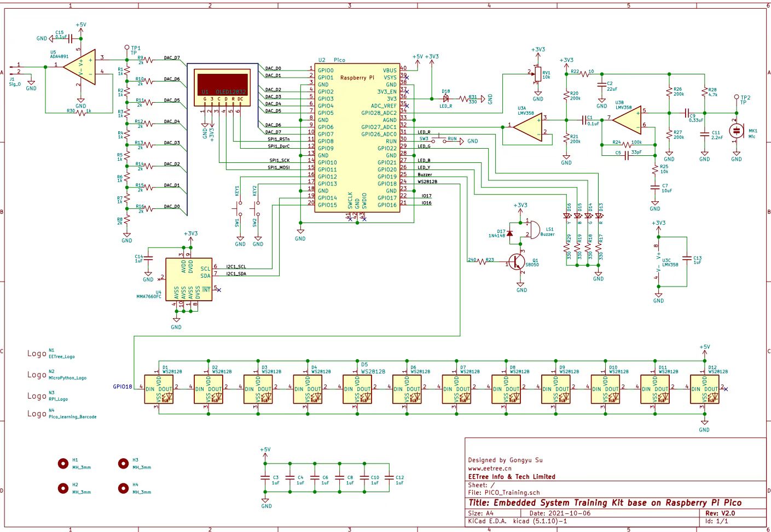Click the SW1 KEY1 push button symbol
The height and width of the screenshot is (532, 771).
pyautogui.click(x=240, y=209)
